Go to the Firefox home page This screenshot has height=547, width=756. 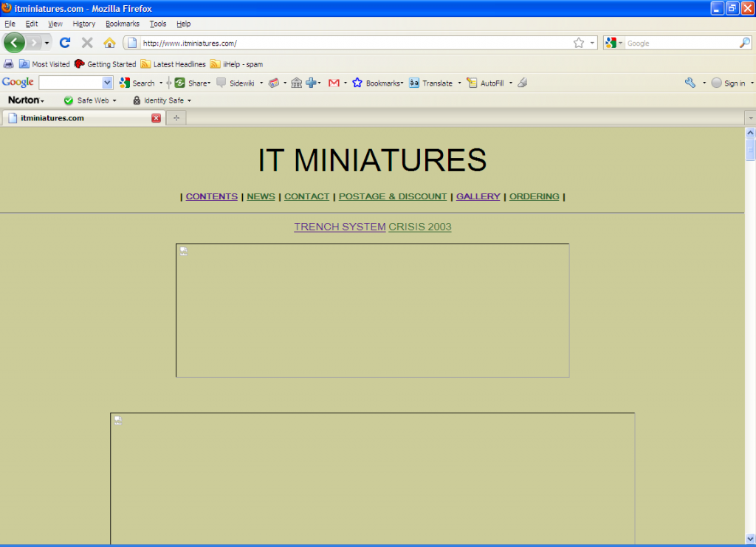[109, 43]
